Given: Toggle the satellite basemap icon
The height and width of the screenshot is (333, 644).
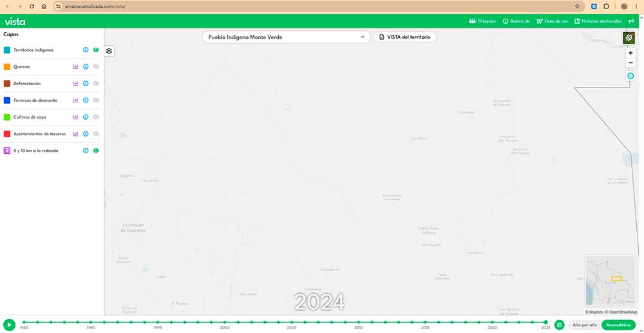Looking at the screenshot, I should click(629, 38).
